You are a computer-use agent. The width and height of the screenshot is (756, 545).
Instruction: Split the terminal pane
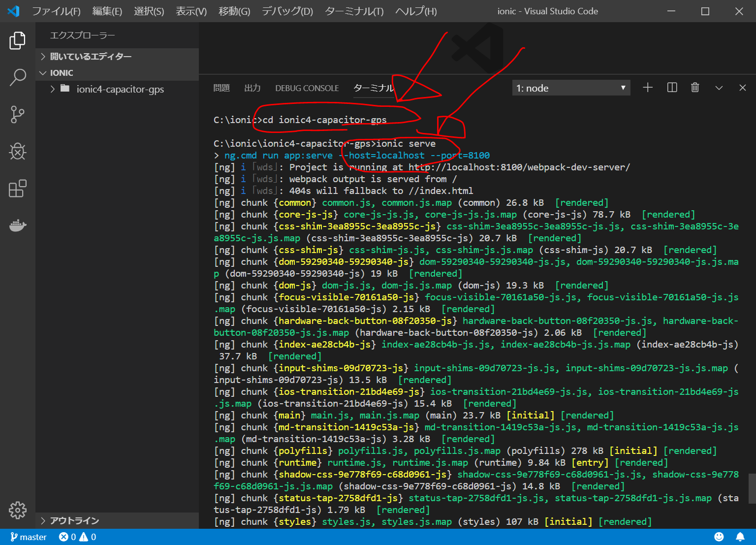click(672, 88)
